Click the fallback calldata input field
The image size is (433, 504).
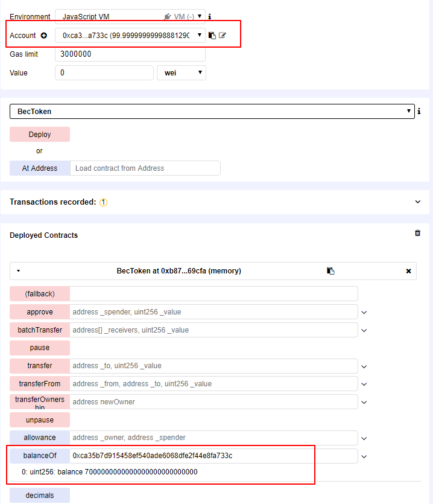click(213, 294)
